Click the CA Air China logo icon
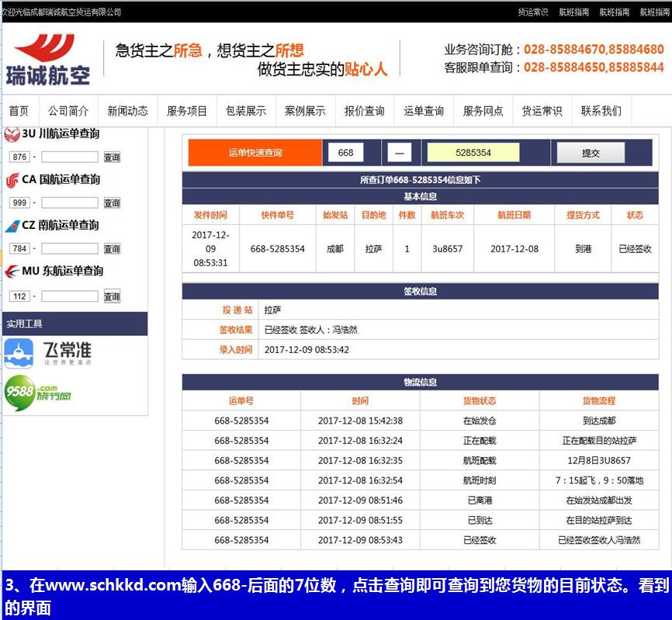 [12, 180]
